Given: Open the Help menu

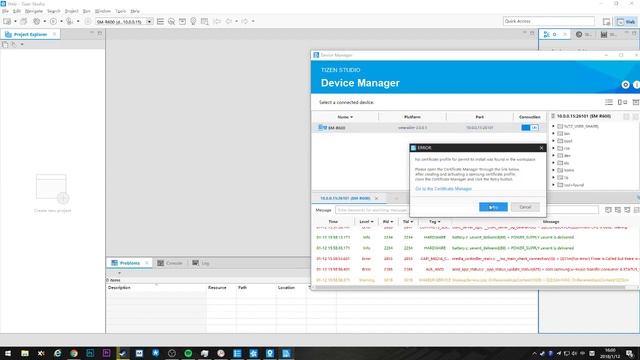Looking at the screenshot, I should click(135, 11).
